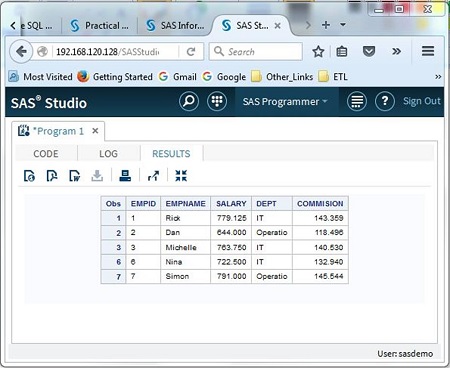Image resolution: width=450 pixels, height=368 pixels.
Task: Open Most Visited bookmarks
Action: pyautogui.click(x=40, y=77)
